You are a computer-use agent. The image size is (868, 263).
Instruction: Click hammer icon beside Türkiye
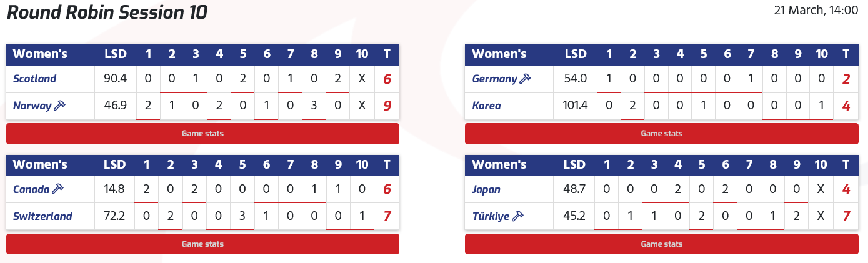point(517,216)
